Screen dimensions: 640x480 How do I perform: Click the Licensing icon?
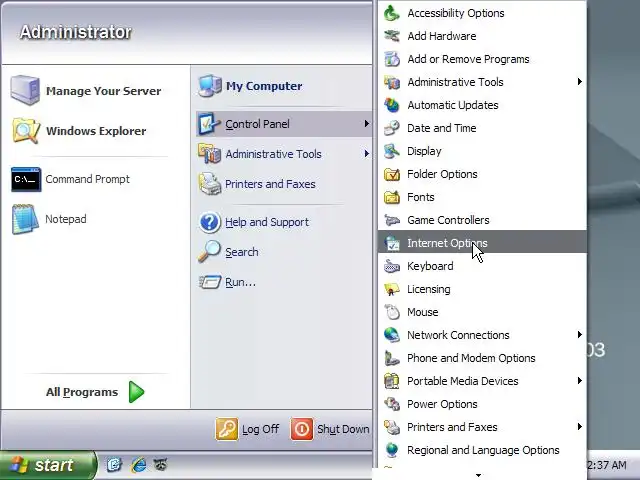tap(392, 289)
